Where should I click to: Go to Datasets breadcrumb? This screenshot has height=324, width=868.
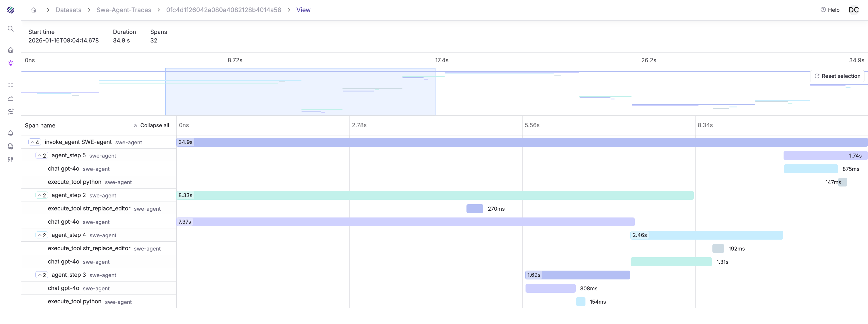(68, 10)
